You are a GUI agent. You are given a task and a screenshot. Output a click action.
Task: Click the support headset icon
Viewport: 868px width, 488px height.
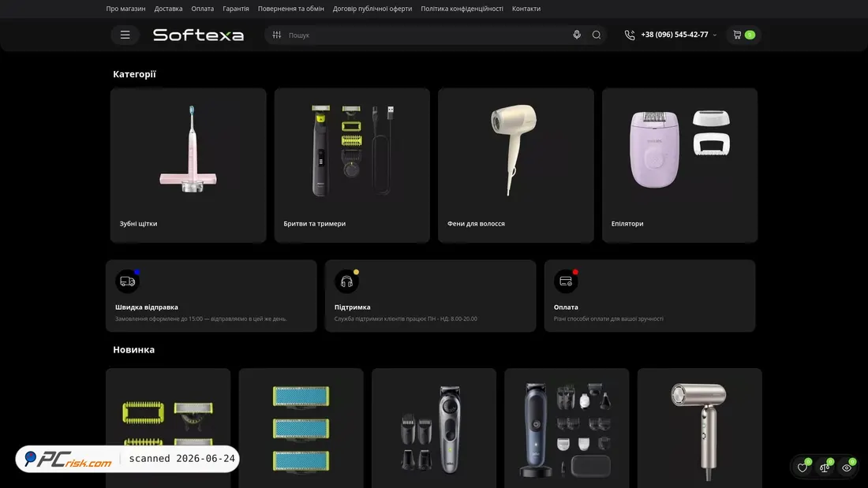(x=346, y=281)
